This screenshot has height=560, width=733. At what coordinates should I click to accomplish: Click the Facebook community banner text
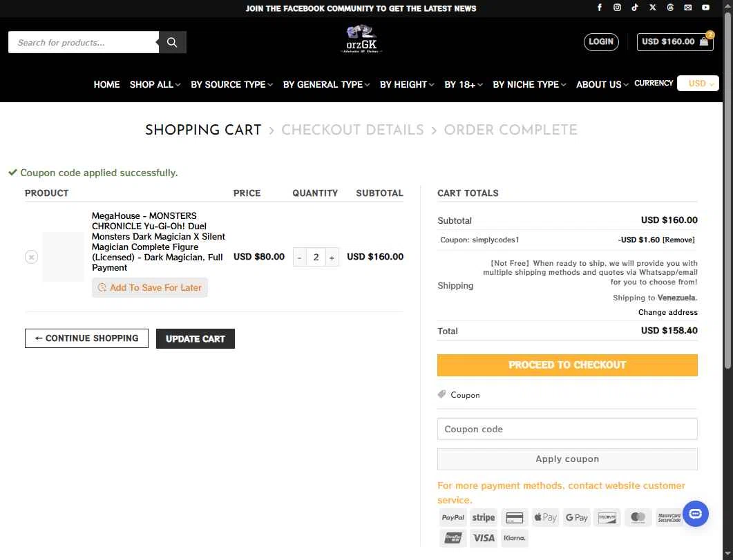(361, 8)
